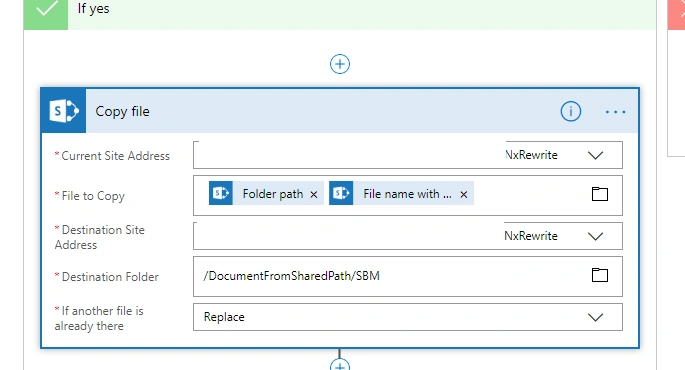Click the SharePoint icon on Folder path token
685x370 pixels.
click(x=221, y=193)
